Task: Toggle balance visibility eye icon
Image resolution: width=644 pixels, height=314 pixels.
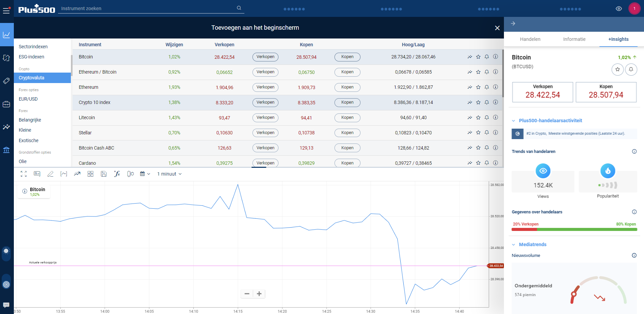Action: (x=618, y=9)
